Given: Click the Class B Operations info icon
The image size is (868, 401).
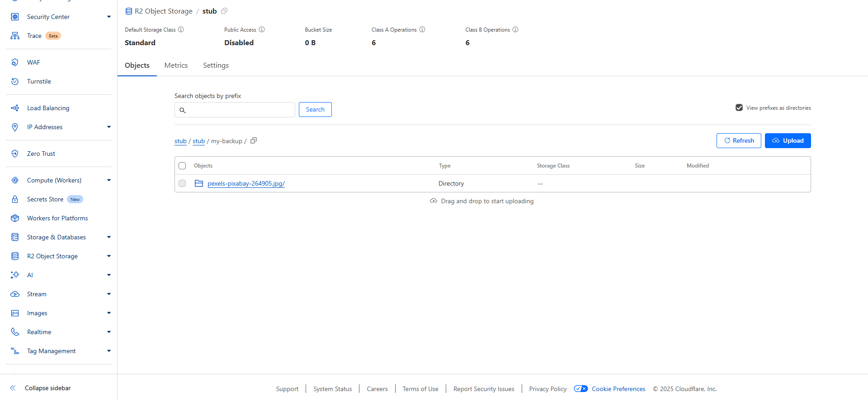Looking at the screenshot, I should (515, 30).
